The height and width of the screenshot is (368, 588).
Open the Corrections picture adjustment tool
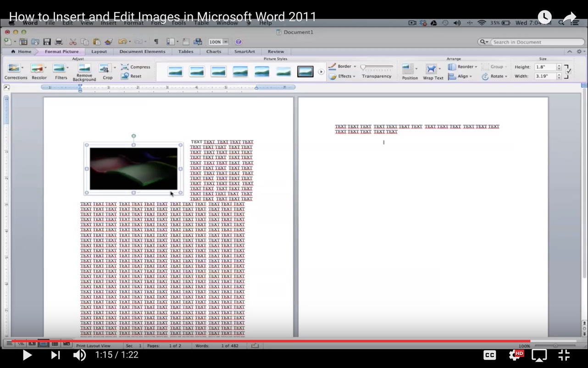click(x=16, y=72)
